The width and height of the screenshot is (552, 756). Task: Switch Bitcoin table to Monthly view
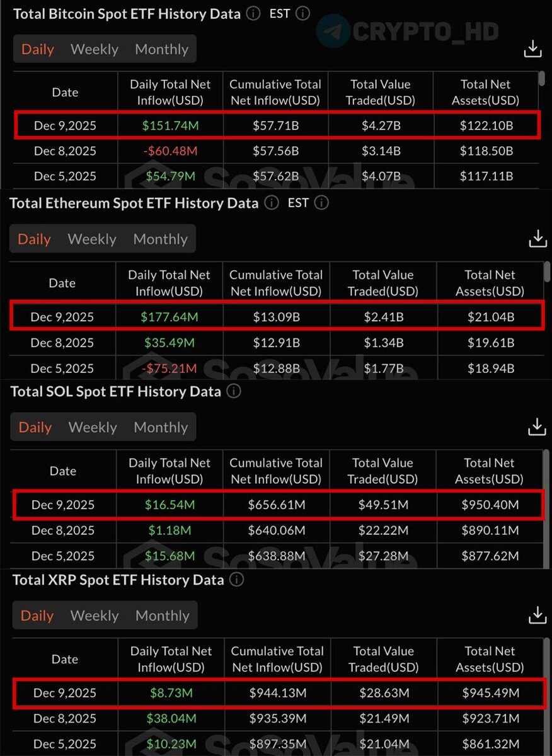tap(161, 49)
